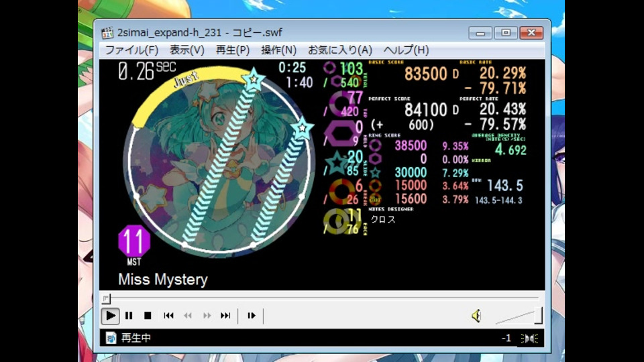Click the tap note ring icon near 77

[x=340, y=103]
